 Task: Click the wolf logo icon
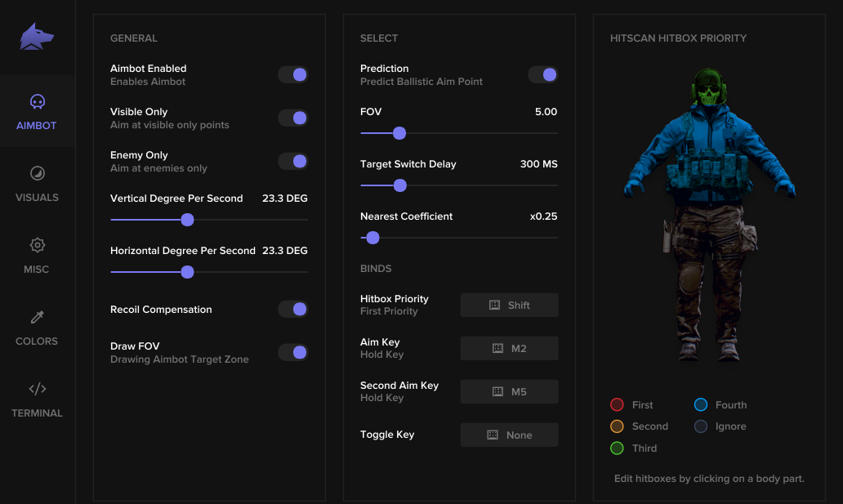click(x=37, y=37)
